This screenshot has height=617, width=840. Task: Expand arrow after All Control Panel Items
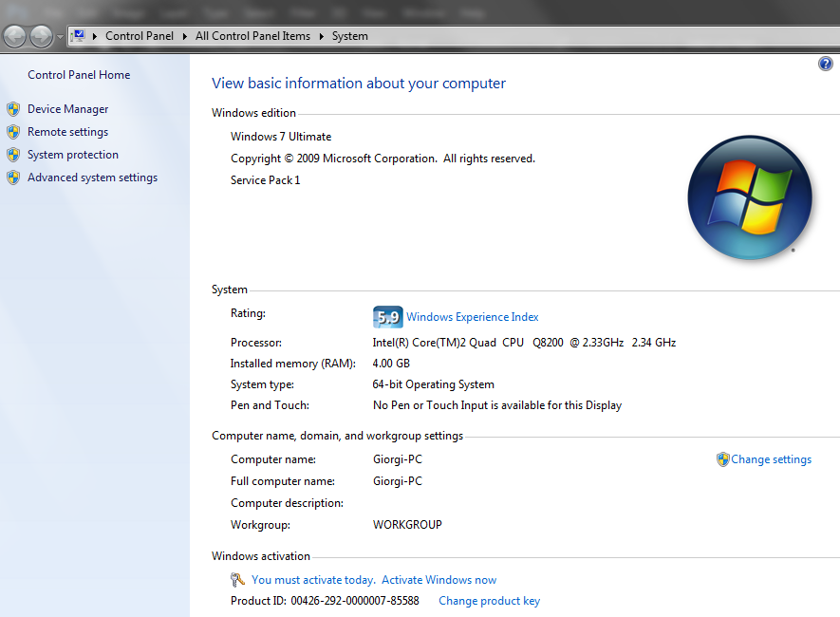coord(322,36)
